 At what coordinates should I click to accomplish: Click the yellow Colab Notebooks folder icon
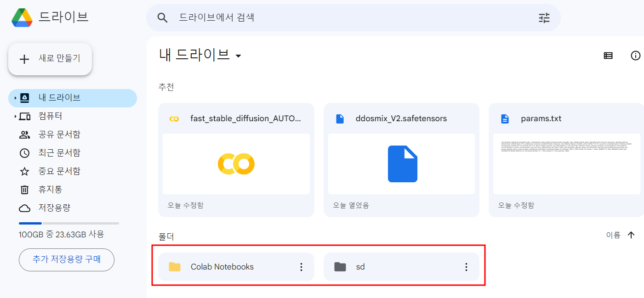click(x=175, y=267)
